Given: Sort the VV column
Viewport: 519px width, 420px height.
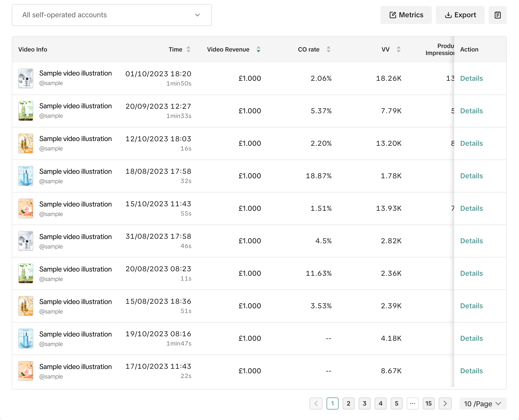Looking at the screenshot, I should tap(398, 49).
